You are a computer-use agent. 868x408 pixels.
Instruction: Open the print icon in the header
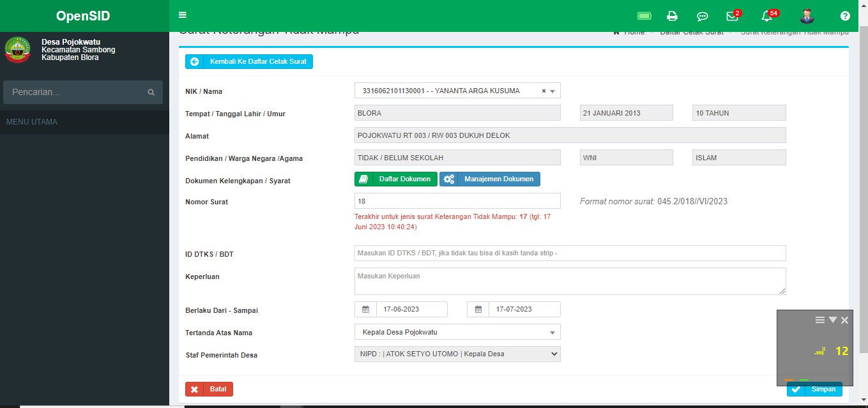672,15
